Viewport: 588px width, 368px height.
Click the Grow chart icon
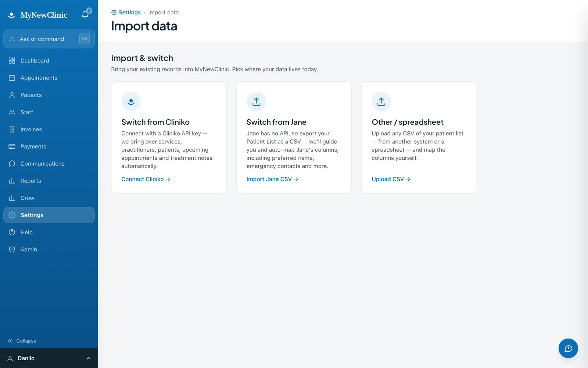coord(12,198)
